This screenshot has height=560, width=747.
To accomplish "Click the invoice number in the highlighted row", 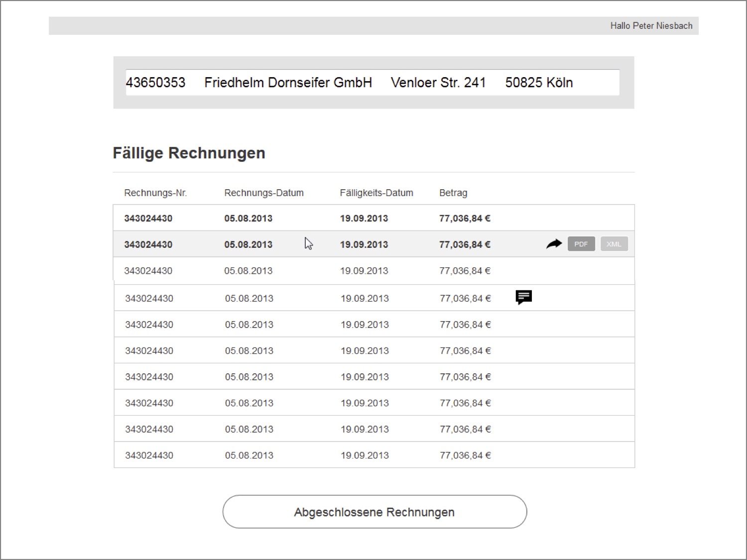I will pos(148,244).
